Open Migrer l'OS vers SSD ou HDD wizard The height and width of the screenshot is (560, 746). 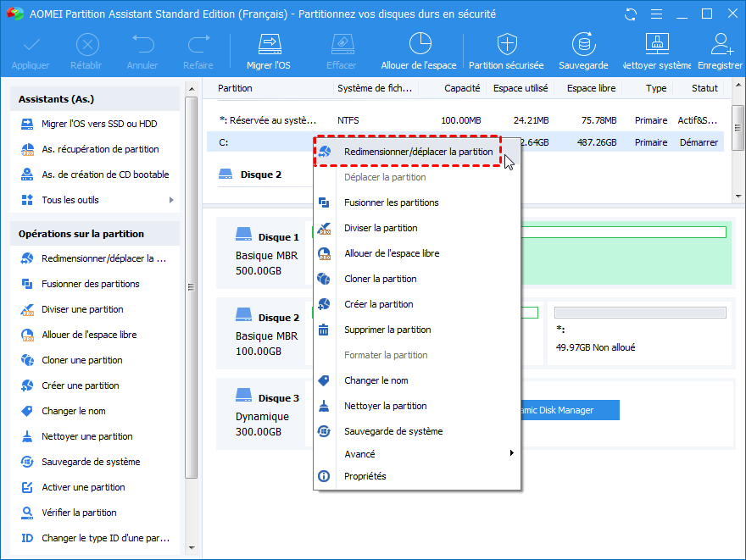(95, 124)
